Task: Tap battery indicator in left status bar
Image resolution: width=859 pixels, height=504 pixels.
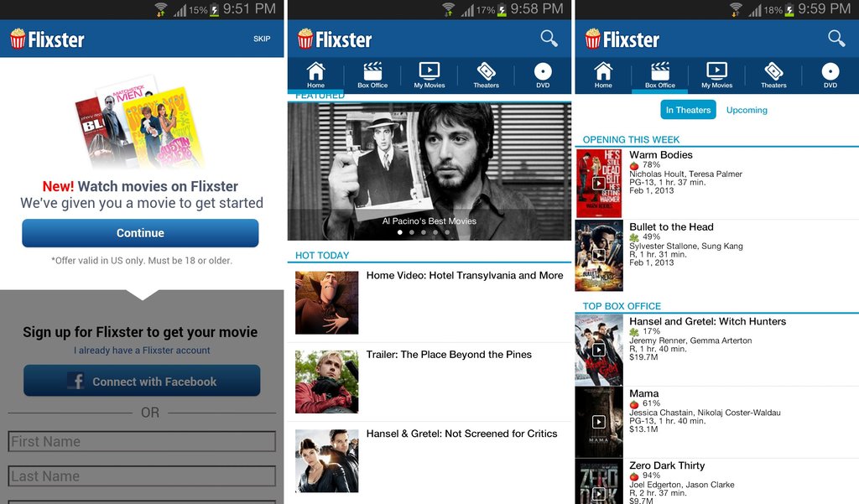Action: (x=214, y=9)
